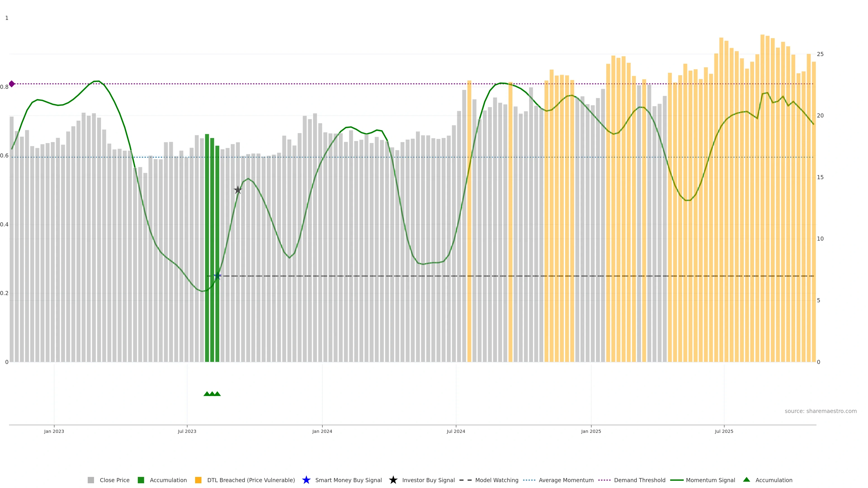Click the Model Watching dashed legend icon

(x=465, y=480)
